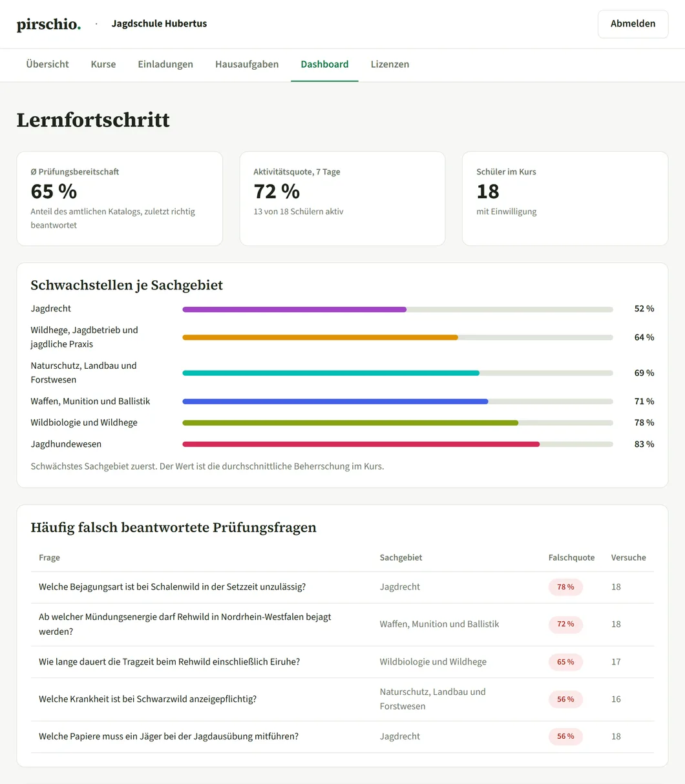This screenshot has width=685, height=784.
Task: Click the green Wildbiologie progress bar
Action: [x=397, y=422]
